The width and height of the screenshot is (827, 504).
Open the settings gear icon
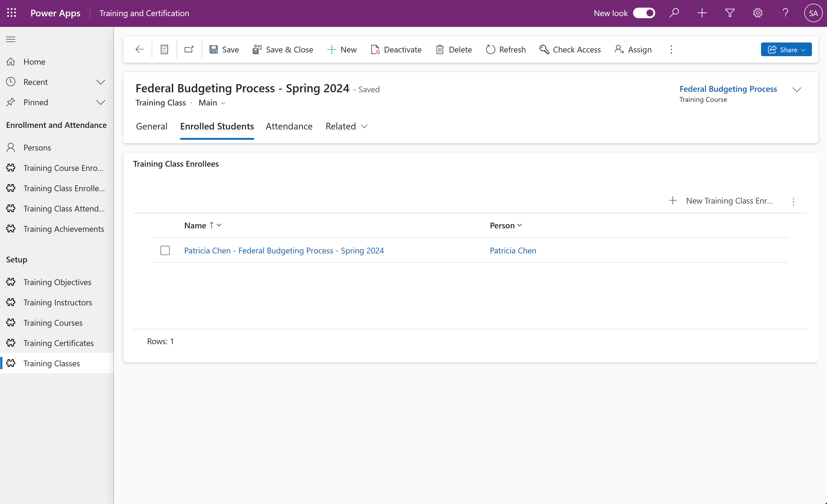point(758,13)
